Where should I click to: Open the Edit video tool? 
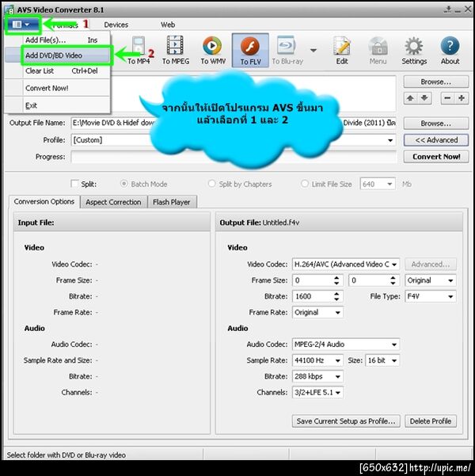click(342, 51)
